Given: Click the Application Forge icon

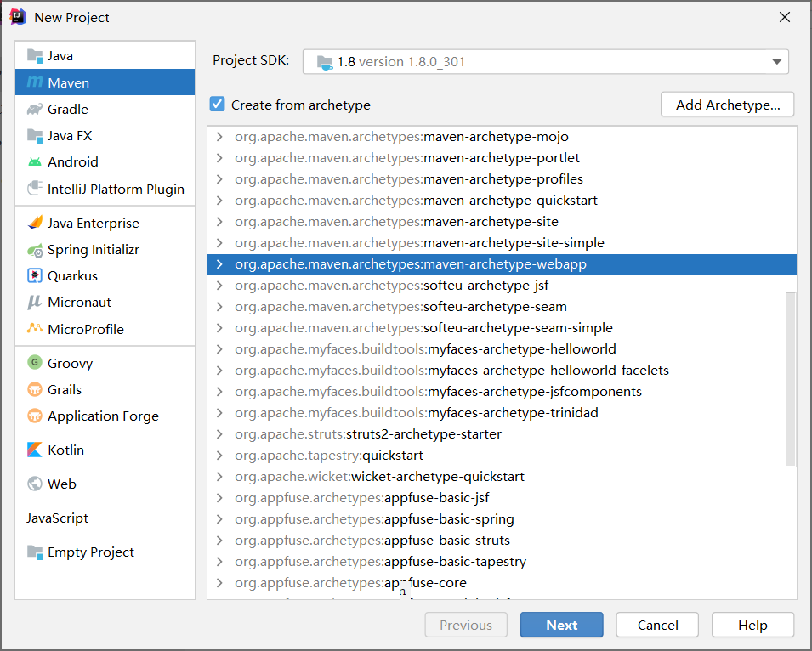Looking at the screenshot, I should pos(35,416).
